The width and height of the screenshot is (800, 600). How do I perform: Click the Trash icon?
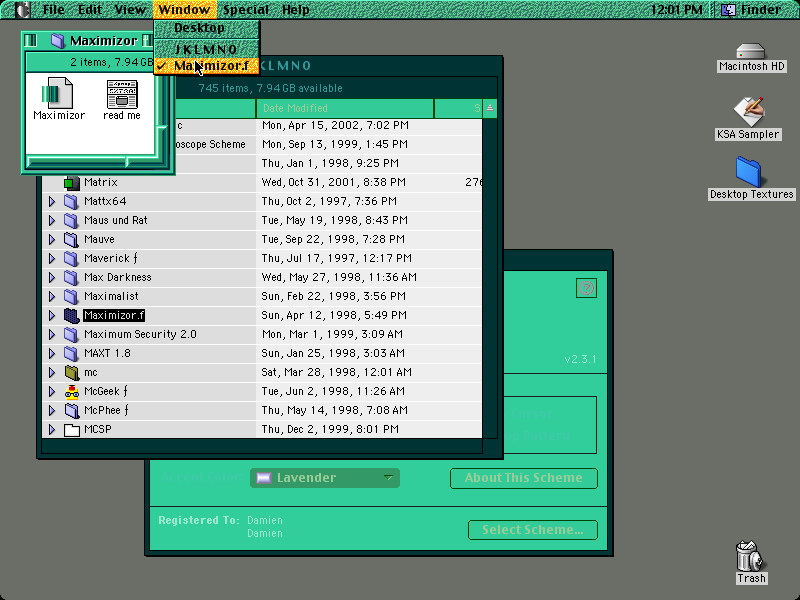point(750,556)
